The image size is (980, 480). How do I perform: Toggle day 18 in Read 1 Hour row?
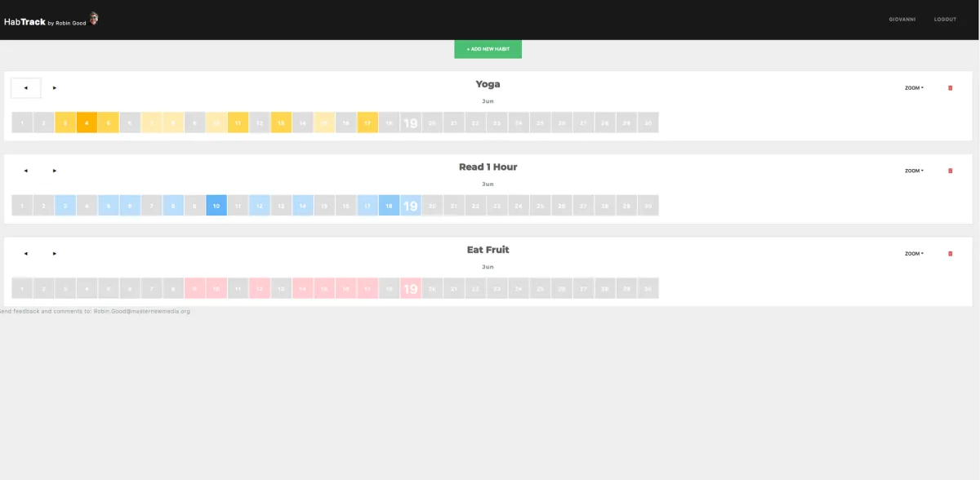click(x=389, y=206)
